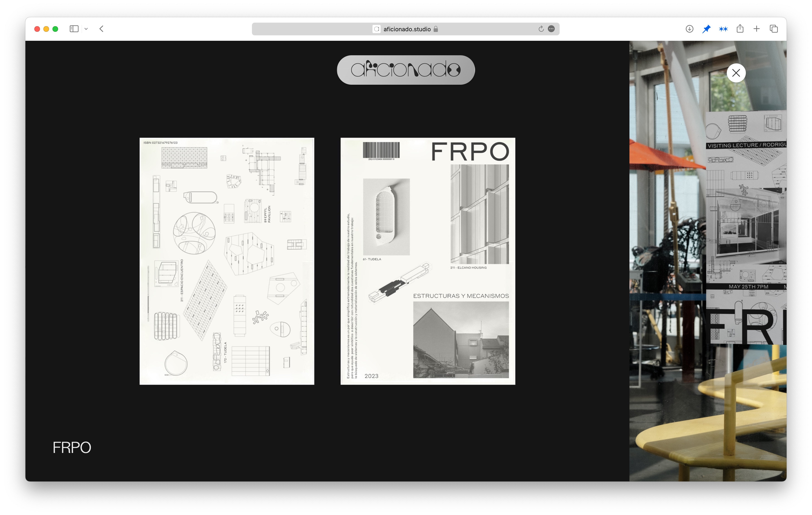Click the site icon in address bar
This screenshot has height=515, width=812.
tap(376, 29)
